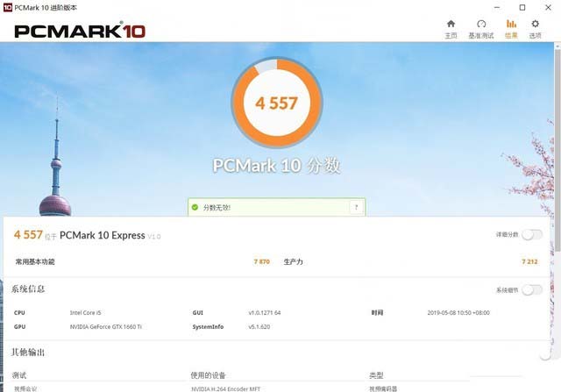This screenshot has width=561, height=392.
Task: Toggle the switch beside 其他输出 section
Action: (545, 355)
